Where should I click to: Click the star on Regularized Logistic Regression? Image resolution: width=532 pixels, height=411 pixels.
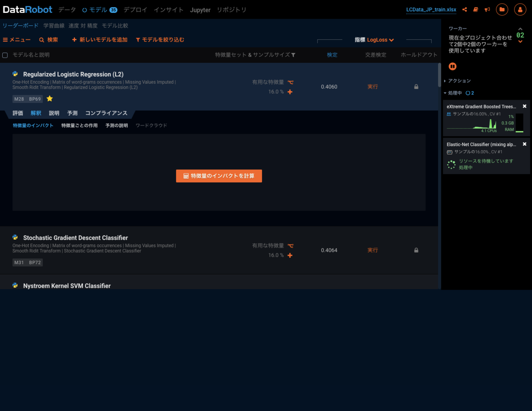[50, 99]
